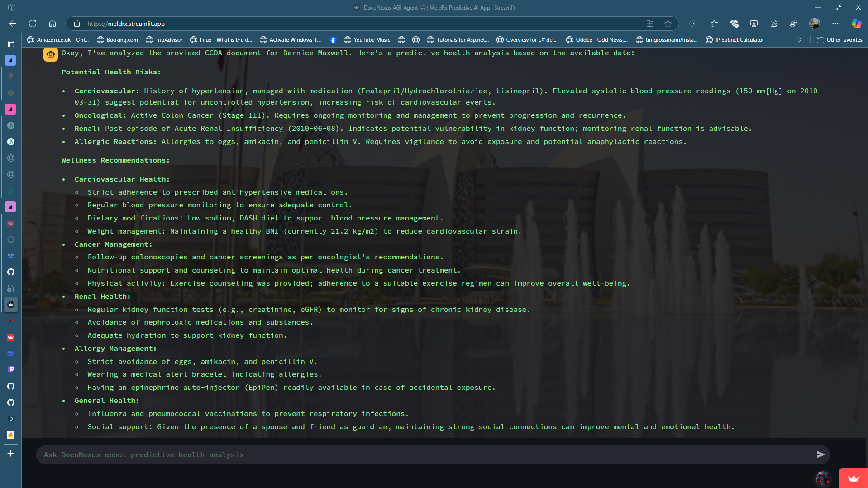The height and width of the screenshot is (488, 868).
Task: Send the chat message arrow
Action: [x=820, y=455]
